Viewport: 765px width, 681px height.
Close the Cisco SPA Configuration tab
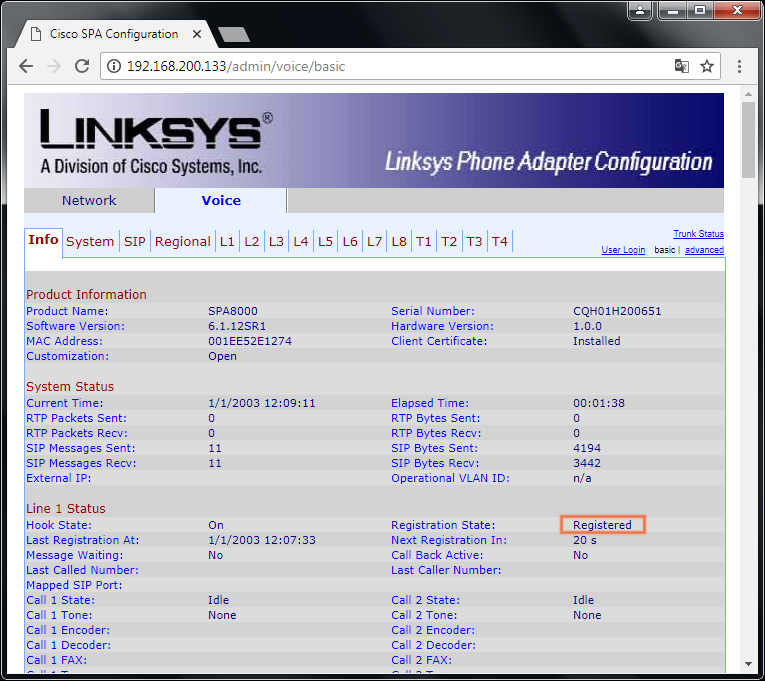(x=197, y=34)
